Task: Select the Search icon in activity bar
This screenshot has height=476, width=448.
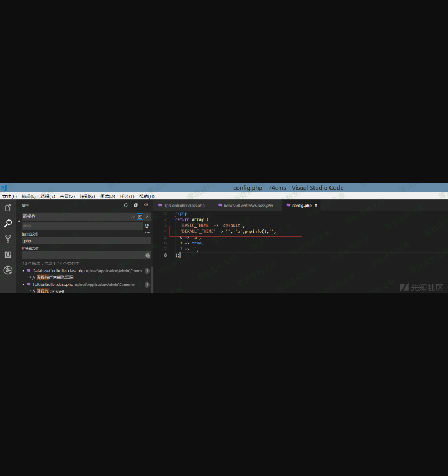Action: (x=8, y=223)
